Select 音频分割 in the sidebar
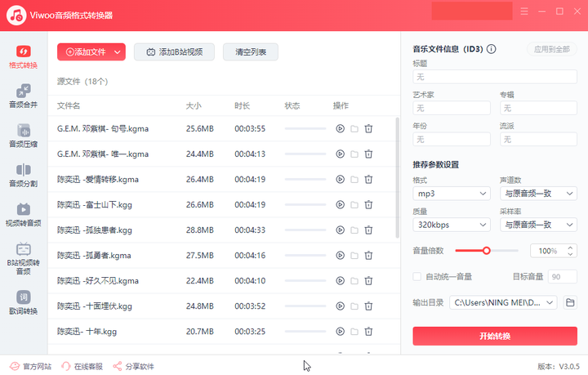Viewport: 588px width, 375px height. 23,175
